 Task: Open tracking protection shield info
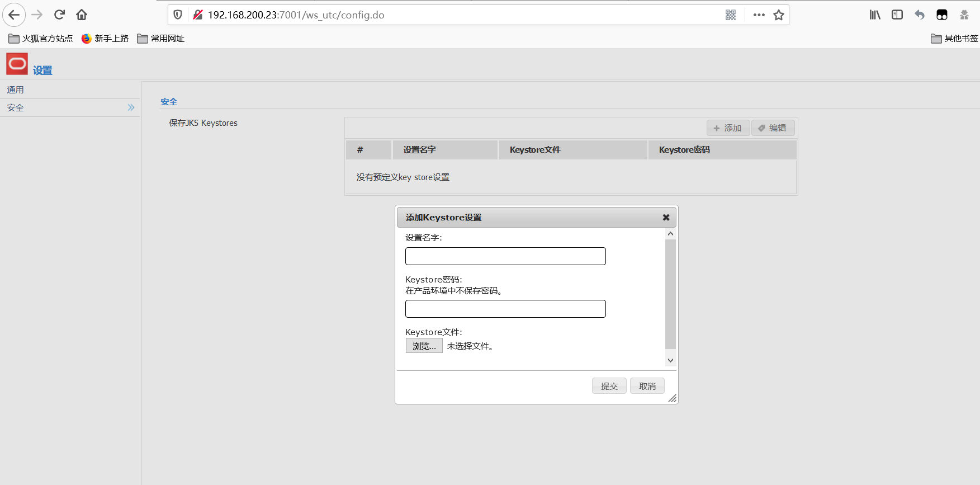click(x=178, y=15)
